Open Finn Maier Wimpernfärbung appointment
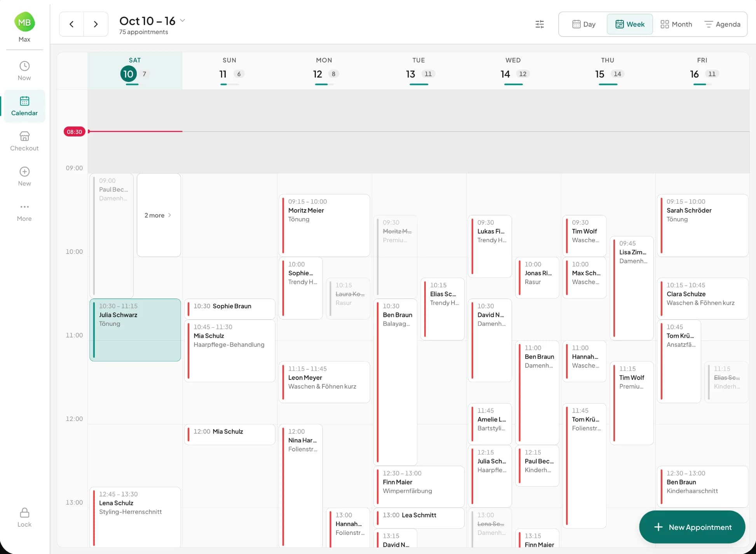 tap(419, 487)
